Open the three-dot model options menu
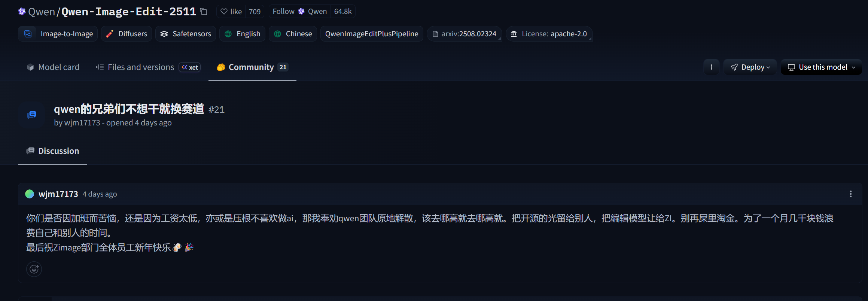 tap(712, 67)
